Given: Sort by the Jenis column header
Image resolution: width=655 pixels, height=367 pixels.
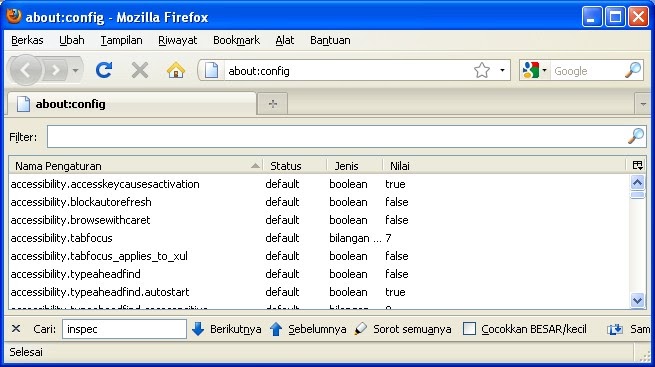Looking at the screenshot, I should pos(355,166).
